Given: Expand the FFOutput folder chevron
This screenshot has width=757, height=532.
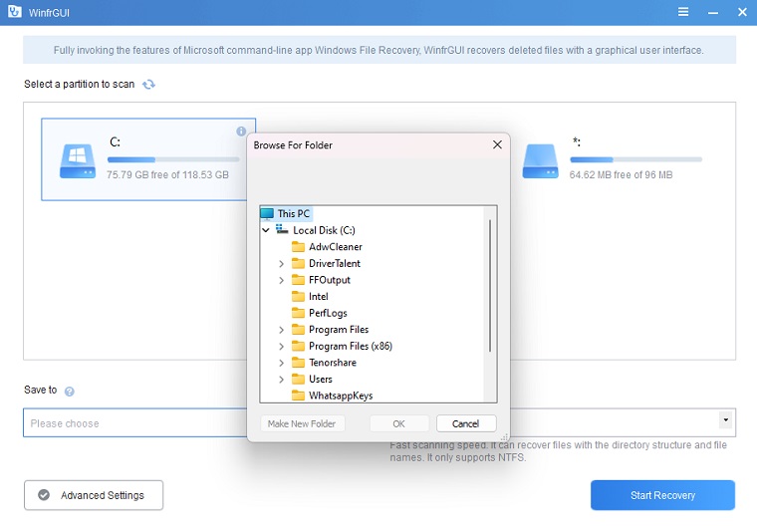Looking at the screenshot, I should (282, 280).
